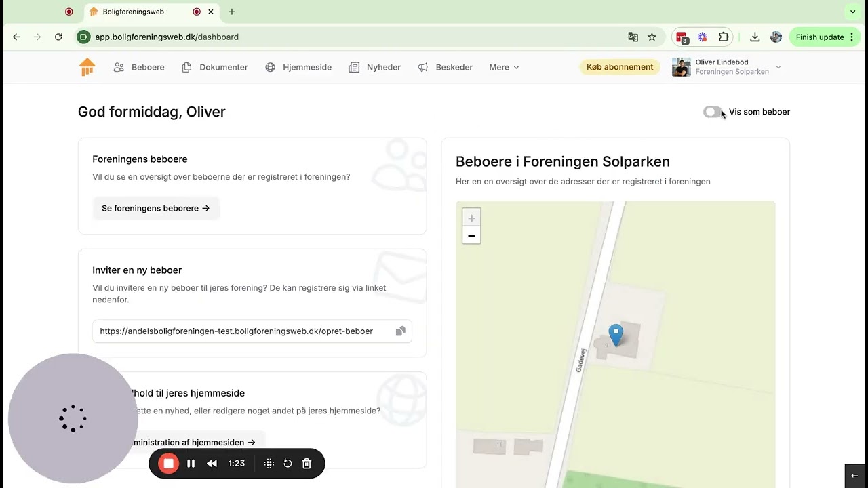Click the translate page icon

[x=633, y=37]
